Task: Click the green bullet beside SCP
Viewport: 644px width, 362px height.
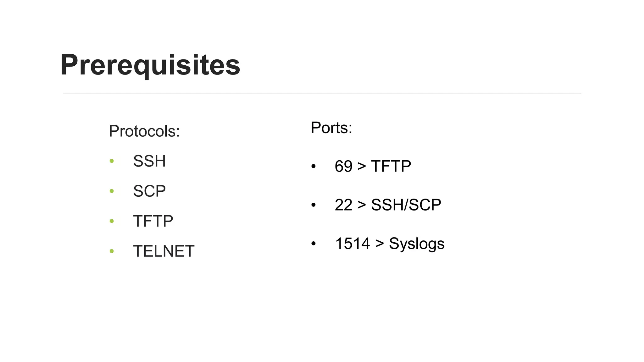Action: tap(111, 191)
